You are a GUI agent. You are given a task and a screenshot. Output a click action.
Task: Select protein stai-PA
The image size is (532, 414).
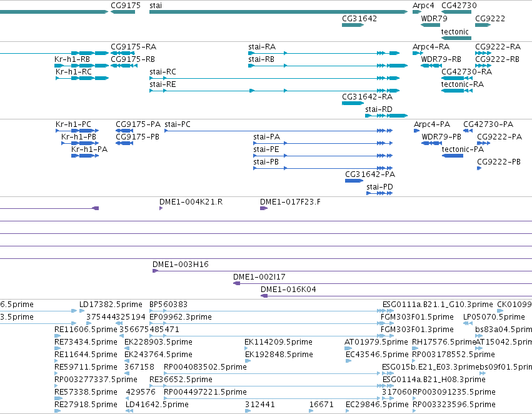click(x=323, y=143)
